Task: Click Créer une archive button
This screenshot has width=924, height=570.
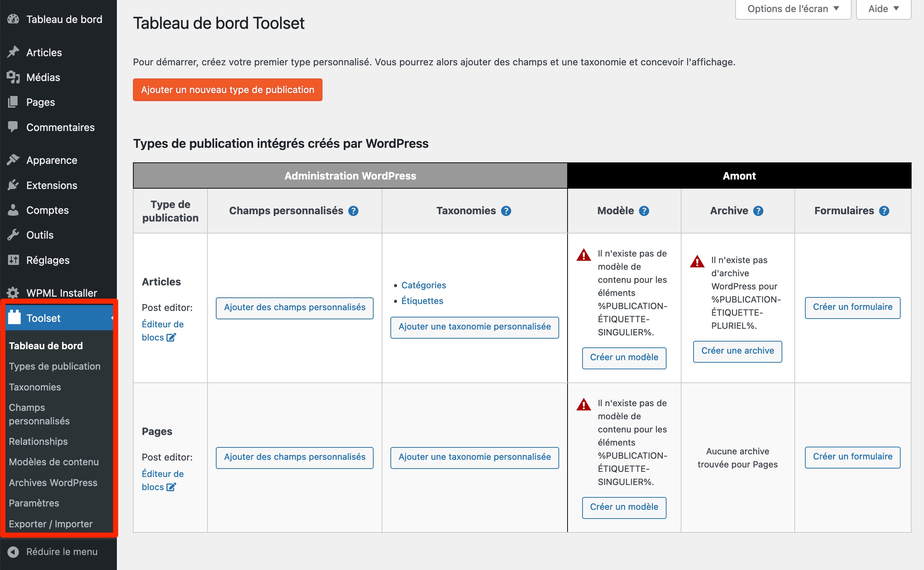Action: click(x=738, y=351)
